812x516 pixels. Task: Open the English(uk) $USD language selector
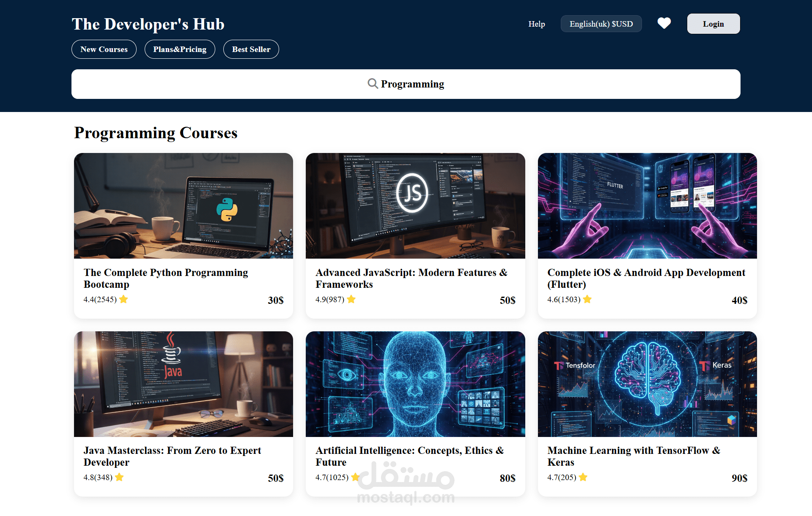[x=601, y=24]
